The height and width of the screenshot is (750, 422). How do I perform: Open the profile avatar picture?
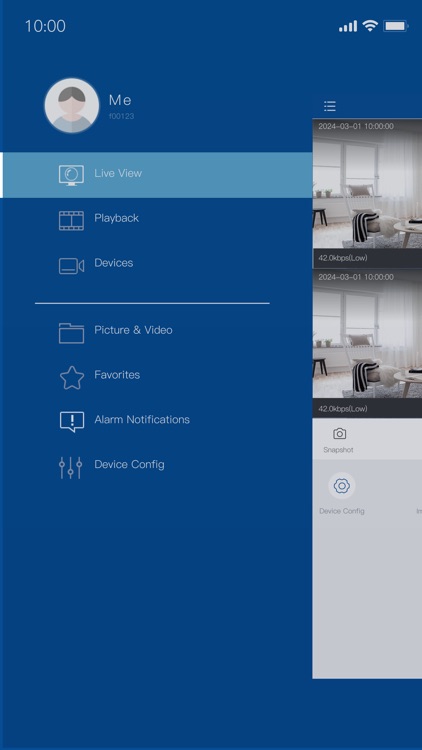point(72,106)
